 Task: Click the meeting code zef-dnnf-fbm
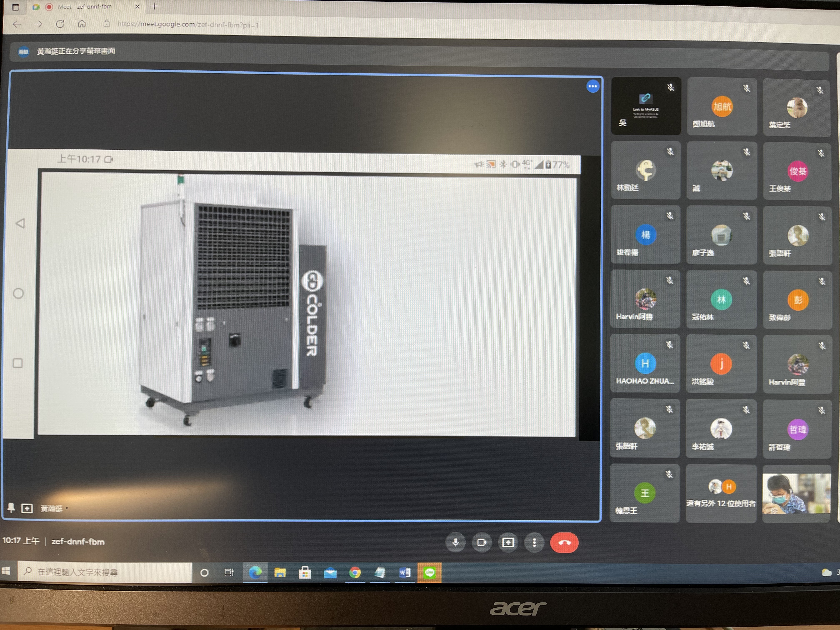tap(78, 541)
